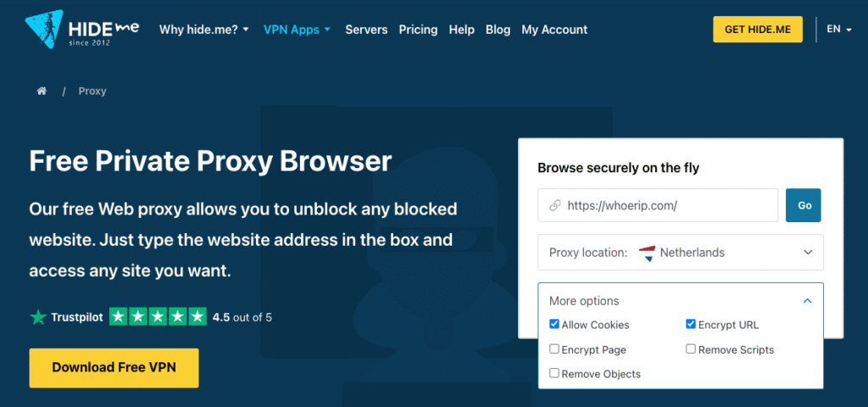
Task: Click the link icon in URL field
Action: [x=554, y=205]
